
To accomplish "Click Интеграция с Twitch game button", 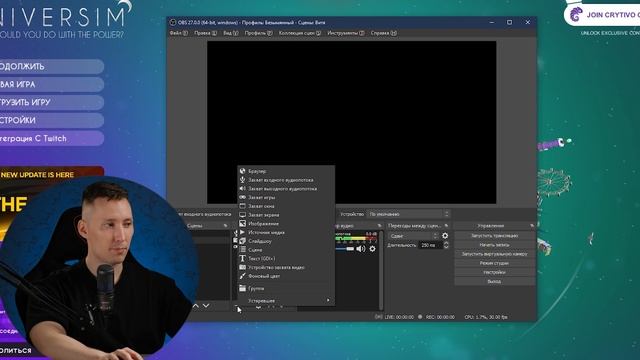I will tap(51, 138).
